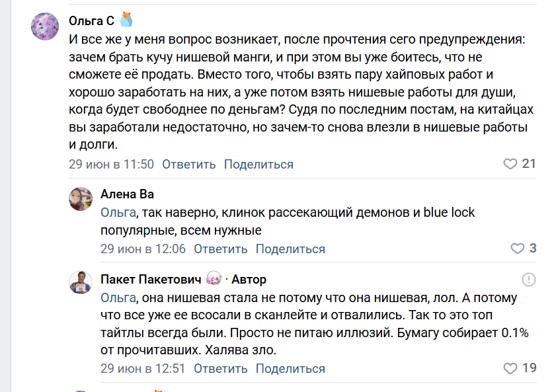Open the 29 июн в 12:51 timestamp
This screenshot has width=554, height=392.
(x=143, y=368)
